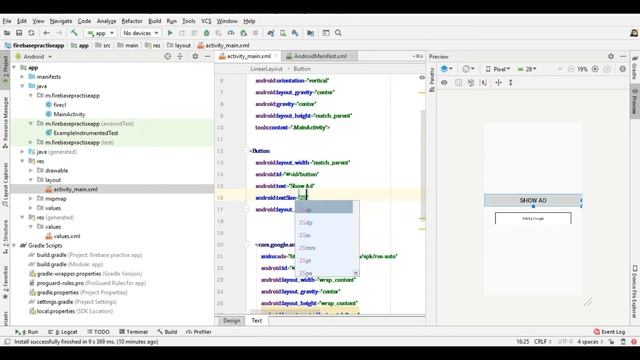This screenshot has width=640, height=360.
Task: Click the CRLF line separator in status bar
Action: (x=542, y=342)
